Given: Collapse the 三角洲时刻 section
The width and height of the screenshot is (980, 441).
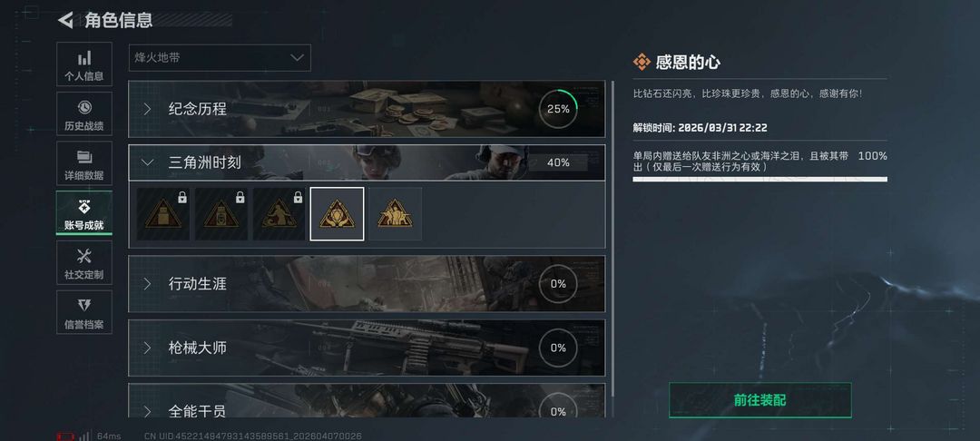Looking at the screenshot, I should pyautogui.click(x=367, y=162).
